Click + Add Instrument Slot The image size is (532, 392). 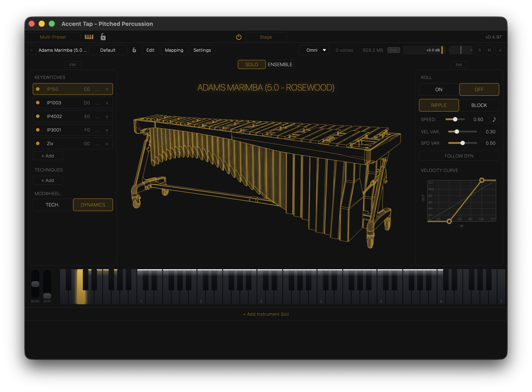(x=266, y=314)
